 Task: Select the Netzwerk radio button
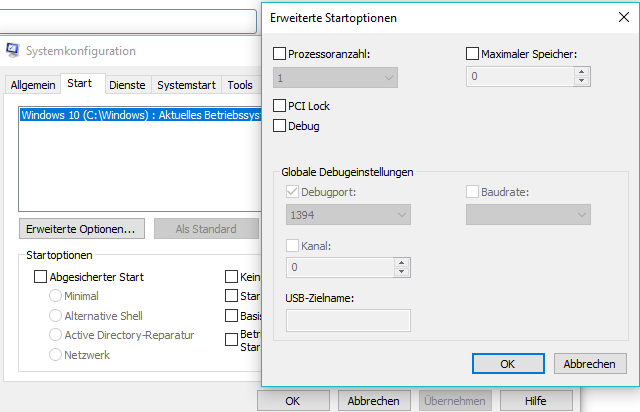(x=55, y=354)
